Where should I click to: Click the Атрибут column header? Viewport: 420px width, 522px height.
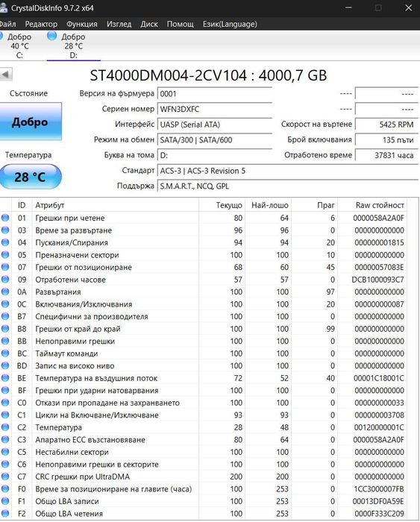click(115, 205)
